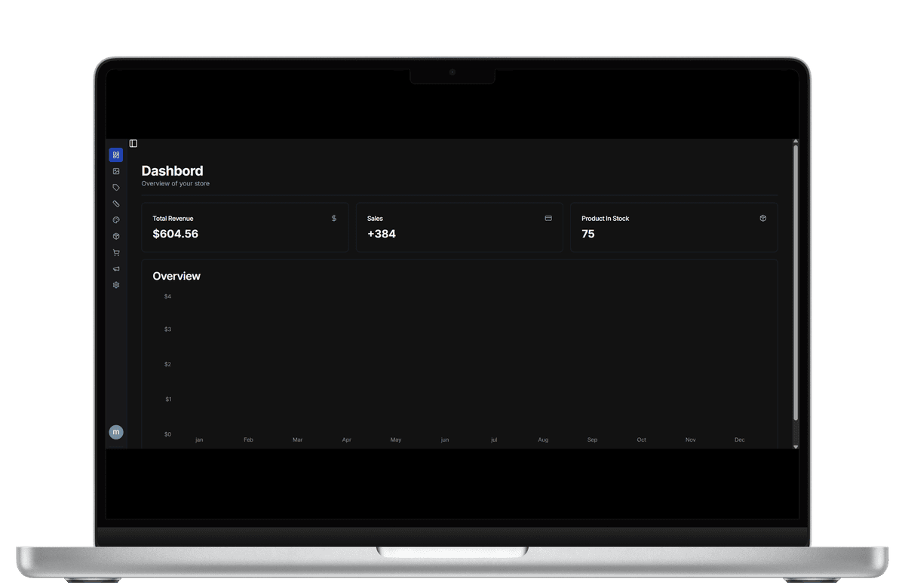Open the shopping cart (orders) sidebar icon
Image resolution: width=905 pixels, height=588 pixels.
click(116, 253)
